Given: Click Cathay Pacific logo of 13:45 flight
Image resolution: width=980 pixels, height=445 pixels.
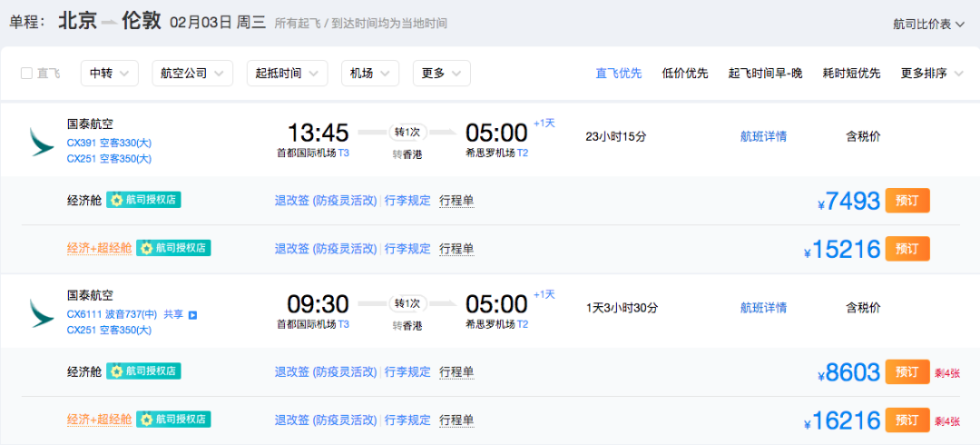Looking at the screenshot, I should [42, 142].
